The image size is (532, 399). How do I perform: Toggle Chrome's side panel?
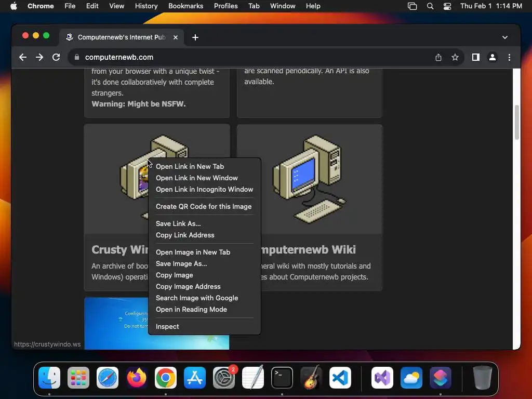476,57
